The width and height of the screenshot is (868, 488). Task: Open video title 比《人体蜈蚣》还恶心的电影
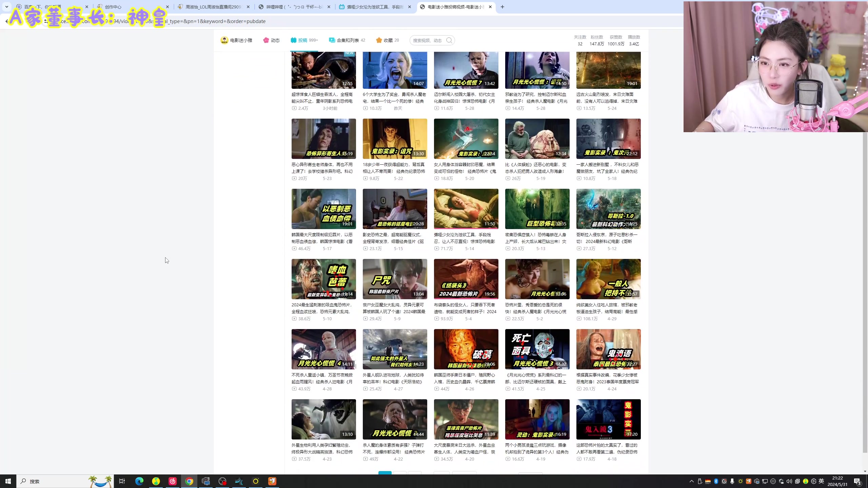coord(536,168)
